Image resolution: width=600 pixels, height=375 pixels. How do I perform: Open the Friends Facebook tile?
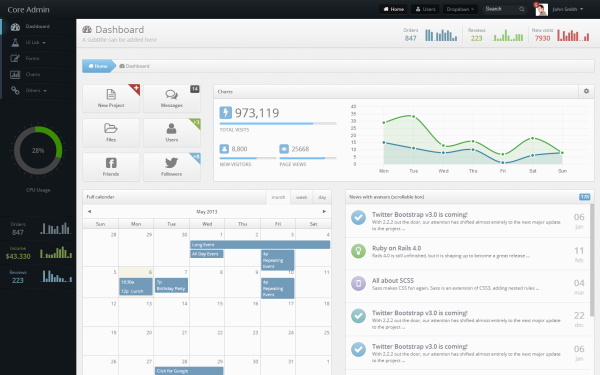(111, 167)
